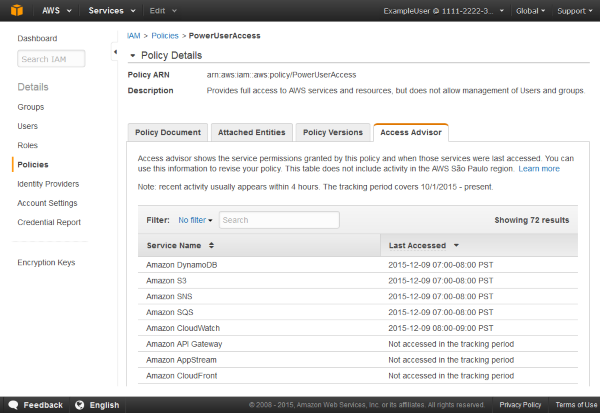This screenshot has width=600, height=413.
Task: Click the Policy ARN value text
Action: click(281, 75)
